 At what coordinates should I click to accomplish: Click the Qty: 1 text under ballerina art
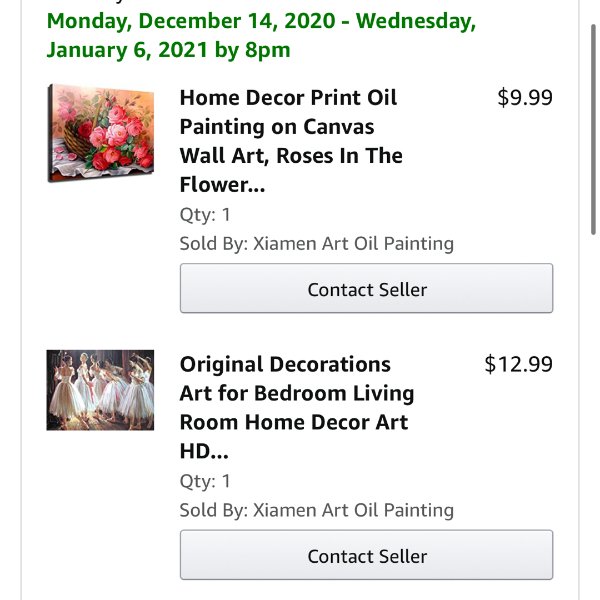pos(205,481)
